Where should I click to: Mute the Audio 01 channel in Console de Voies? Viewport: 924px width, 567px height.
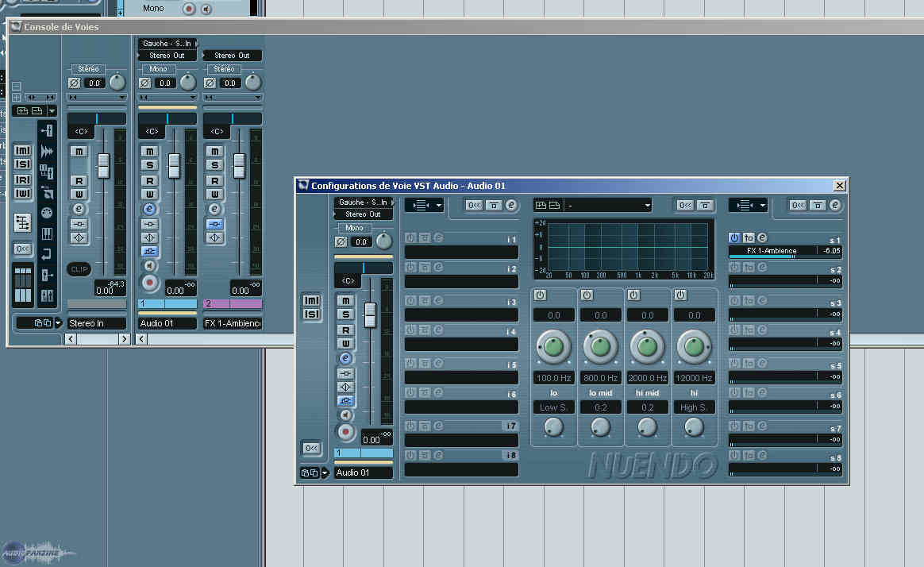pos(150,152)
